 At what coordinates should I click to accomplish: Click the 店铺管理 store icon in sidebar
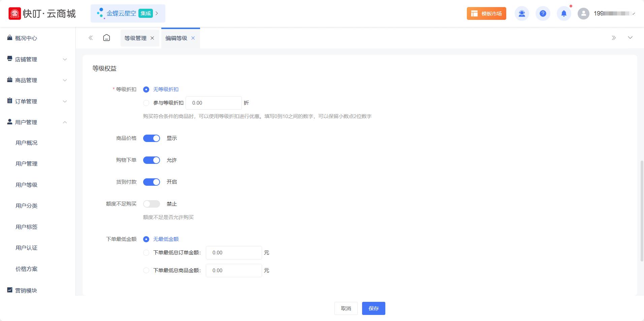[9, 59]
